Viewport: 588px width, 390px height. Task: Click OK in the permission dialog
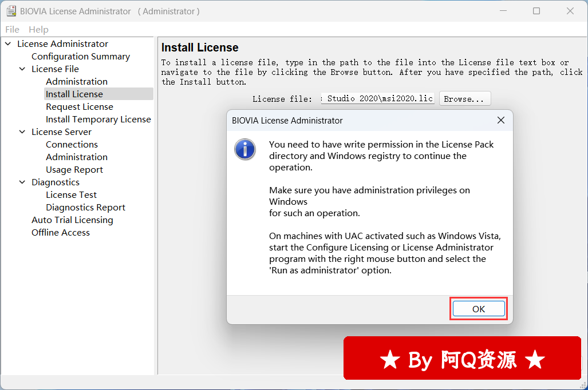[x=479, y=309]
